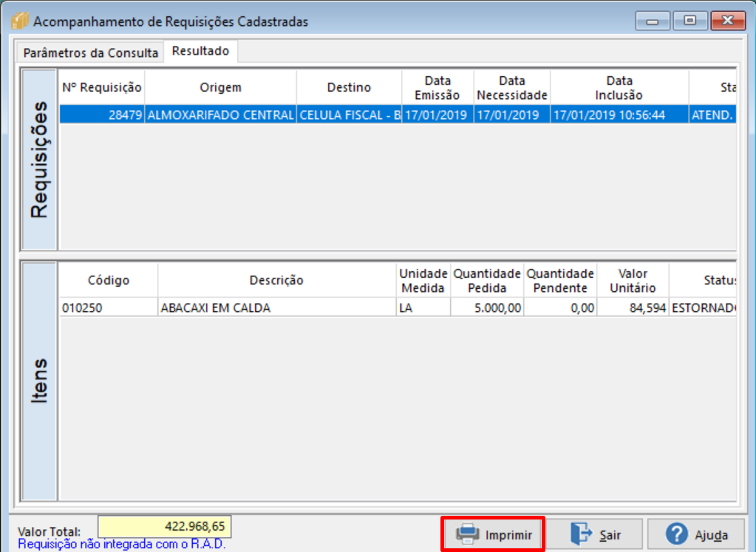
Task: Open Ajuda help button
Action: click(x=695, y=534)
